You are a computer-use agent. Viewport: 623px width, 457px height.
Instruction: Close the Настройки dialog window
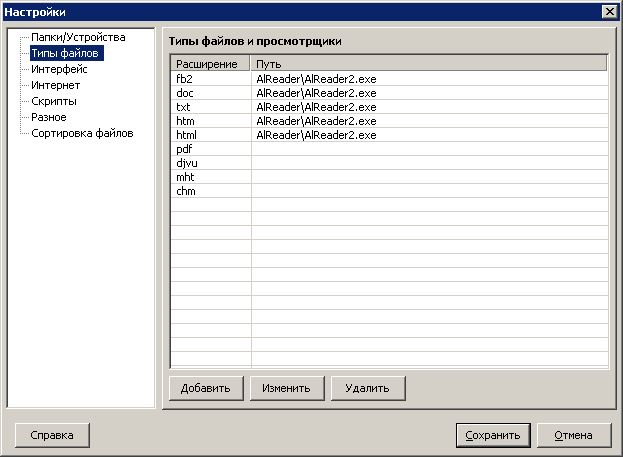(609, 11)
